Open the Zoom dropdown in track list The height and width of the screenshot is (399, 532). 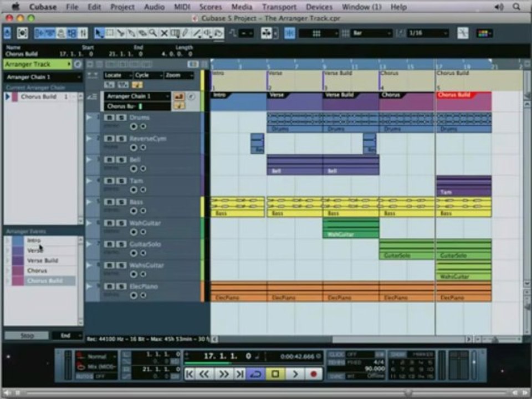pos(179,75)
